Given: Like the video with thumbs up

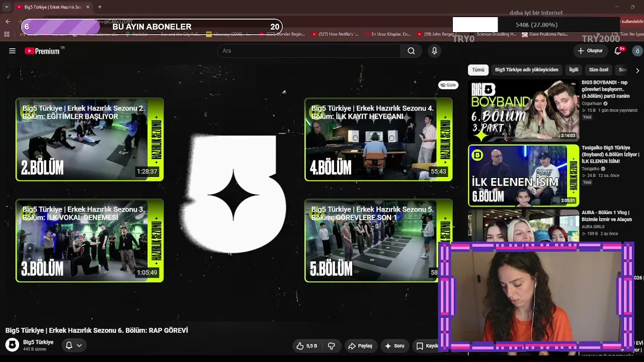Looking at the screenshot, I should point(306,346).
